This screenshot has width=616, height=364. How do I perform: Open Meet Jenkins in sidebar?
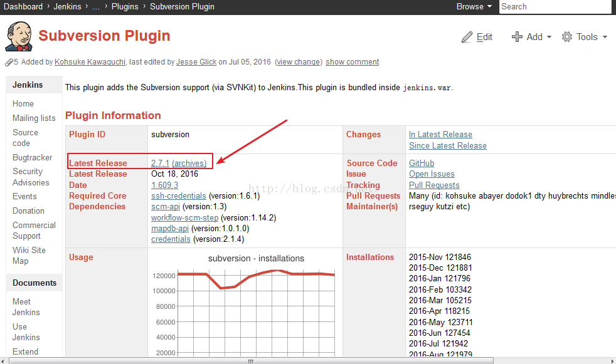[26, 307]
